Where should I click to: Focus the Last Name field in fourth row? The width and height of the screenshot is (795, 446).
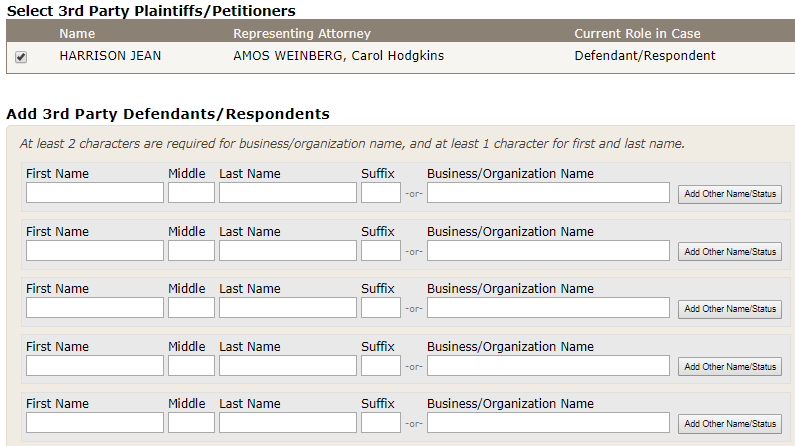click(288, 366)
